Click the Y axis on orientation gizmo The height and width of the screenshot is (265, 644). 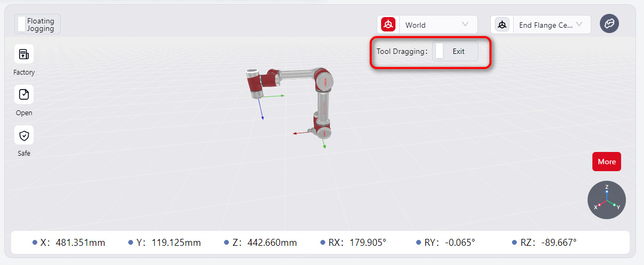(x=614, y=205)
